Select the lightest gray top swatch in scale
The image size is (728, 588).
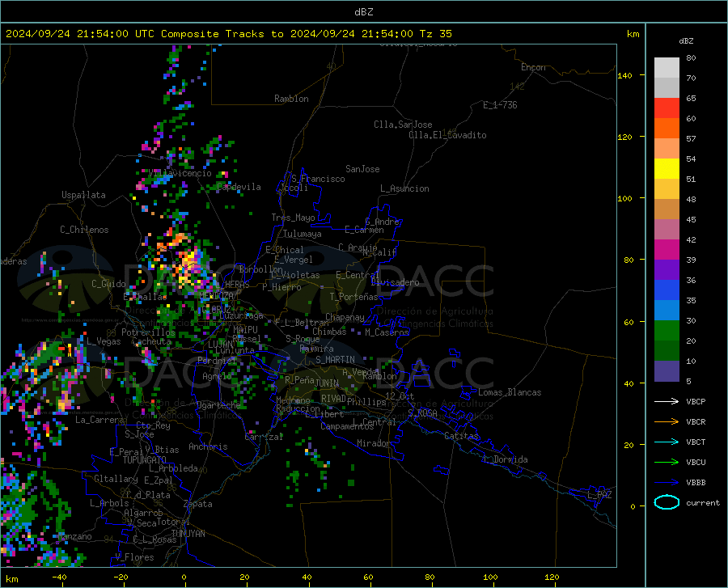tap(667, 68)
